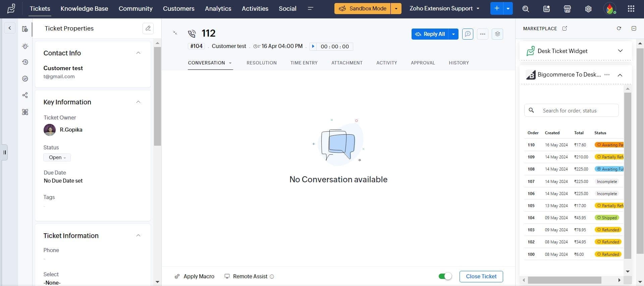Click the search magnifier icon in top bar

[526, 9]
